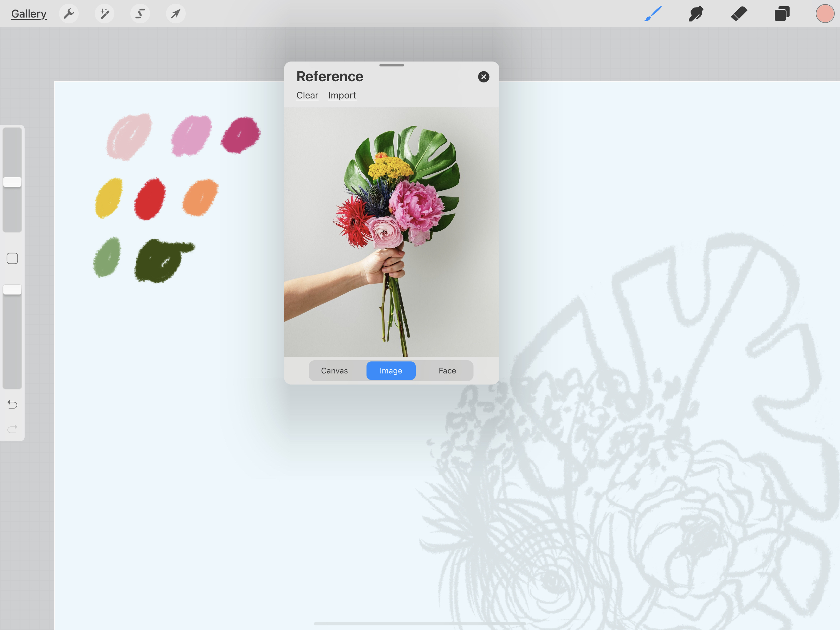Click the yellow paint swatch on canvas
The image size is (840, 630).
(x=109, y=198)
